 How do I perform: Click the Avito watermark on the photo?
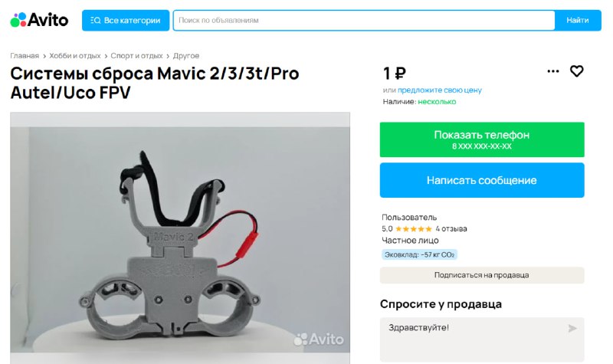coord(319,339)
